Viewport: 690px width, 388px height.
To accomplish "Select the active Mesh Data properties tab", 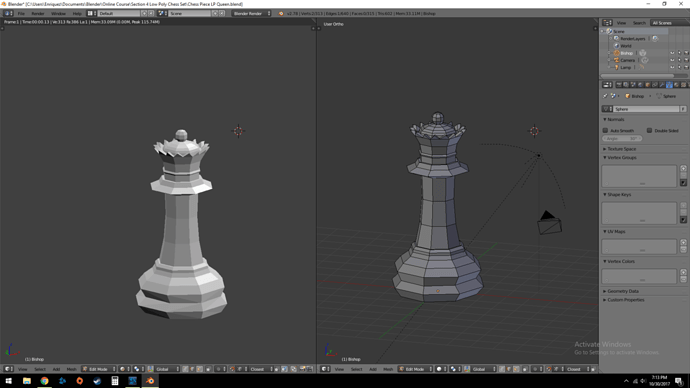I will tap(669, 85).
